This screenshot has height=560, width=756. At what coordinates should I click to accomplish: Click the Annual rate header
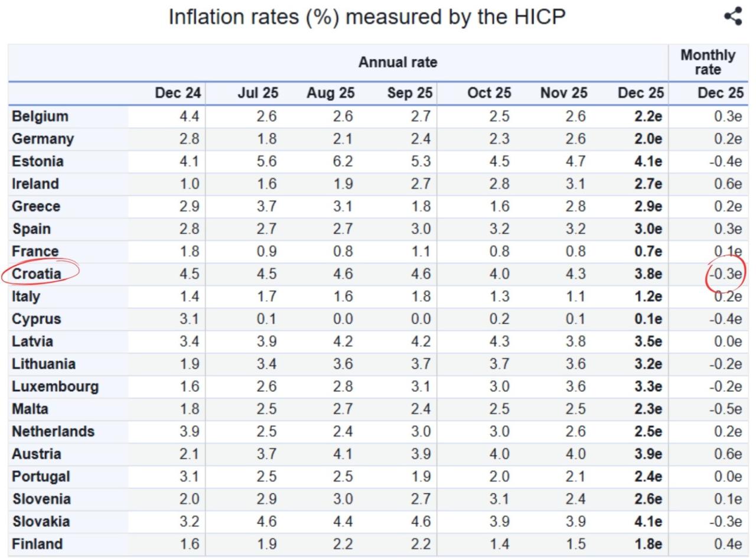point(397,62)
